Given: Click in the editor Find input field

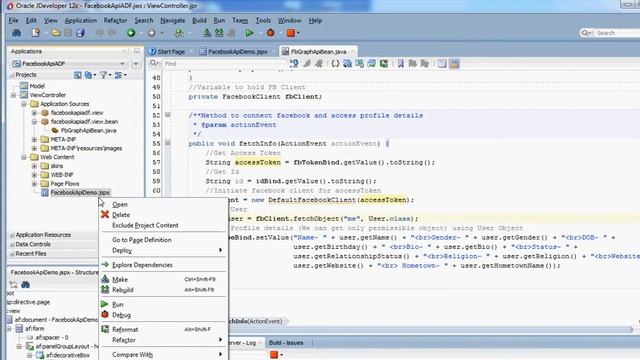Looking at the screenshot, I should 224,64.
